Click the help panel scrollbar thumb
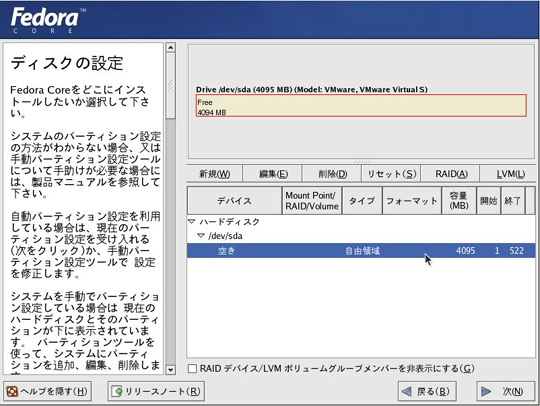540x406 pixels. pos(170,85)
